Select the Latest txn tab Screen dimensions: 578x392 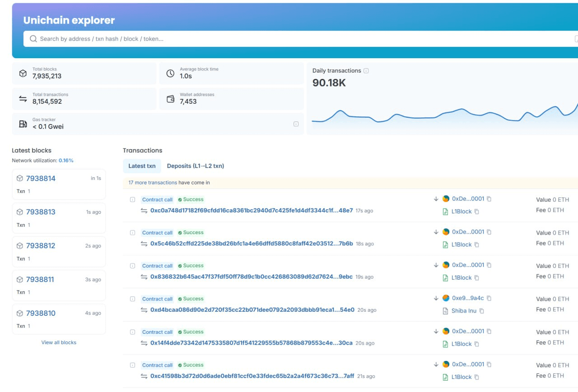[x=142, y=166]
